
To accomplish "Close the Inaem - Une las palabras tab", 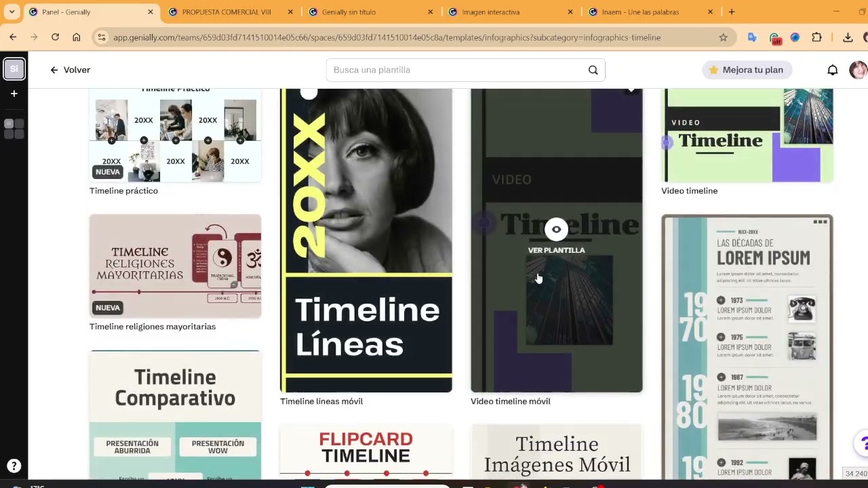I will (710, 12).
